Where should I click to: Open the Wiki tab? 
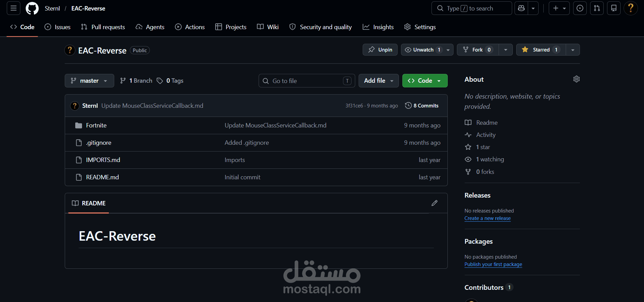coord(268,27)
